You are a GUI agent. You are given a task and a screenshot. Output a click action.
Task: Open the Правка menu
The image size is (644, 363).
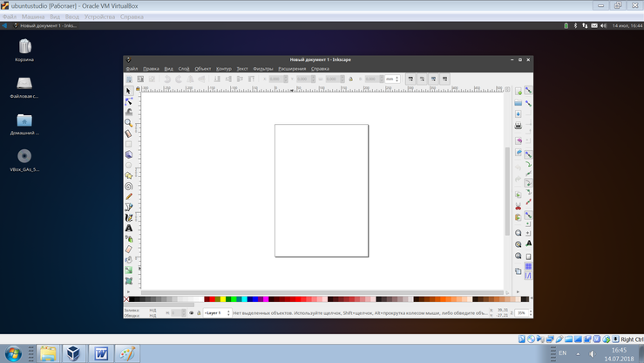(x=151, y=69)
